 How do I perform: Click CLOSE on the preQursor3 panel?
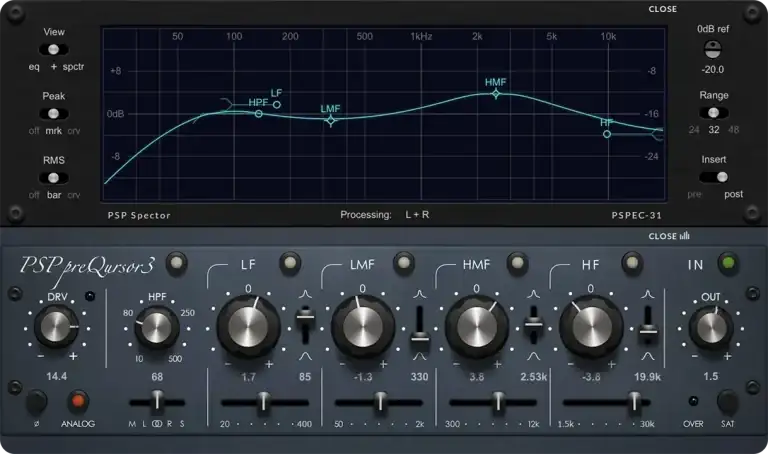[x=663, y=236]
